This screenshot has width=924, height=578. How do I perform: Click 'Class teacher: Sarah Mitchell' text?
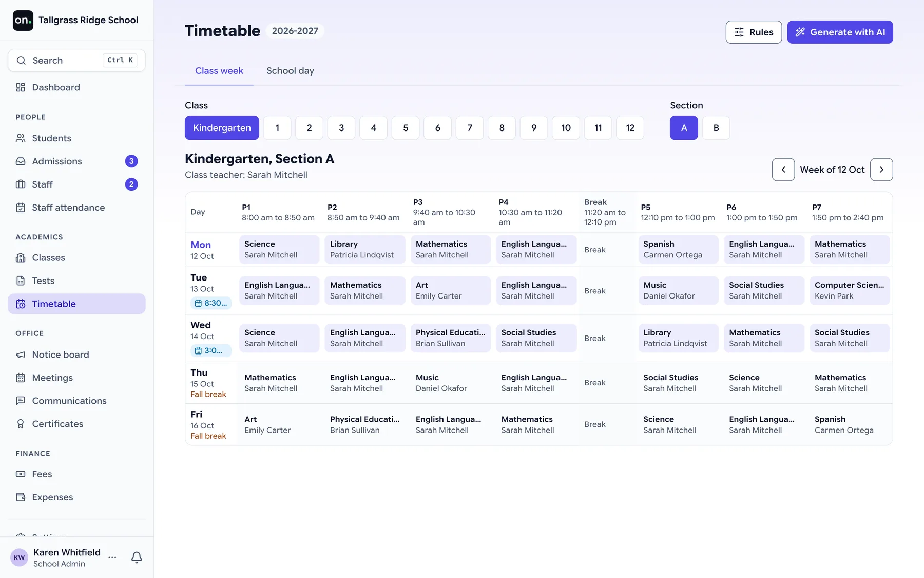click(246, 175)
